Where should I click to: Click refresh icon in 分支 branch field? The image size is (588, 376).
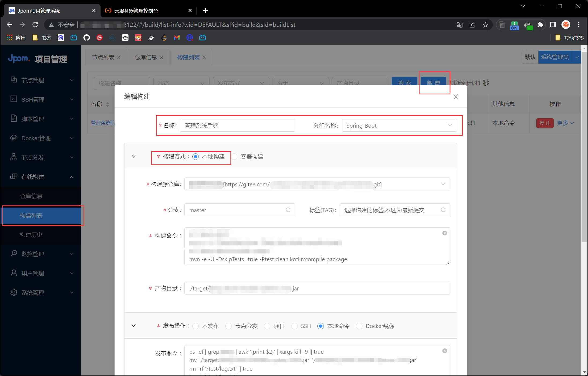coord(288,210)
